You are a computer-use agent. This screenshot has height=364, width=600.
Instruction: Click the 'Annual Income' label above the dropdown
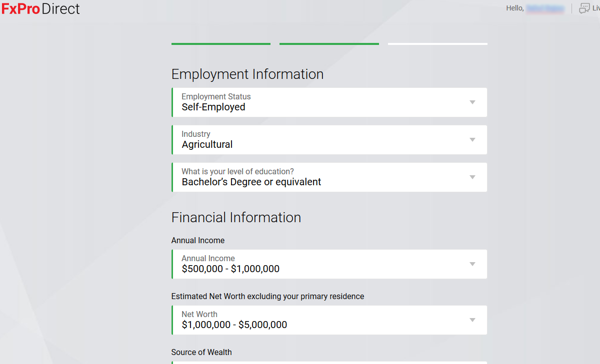[198, 240]
